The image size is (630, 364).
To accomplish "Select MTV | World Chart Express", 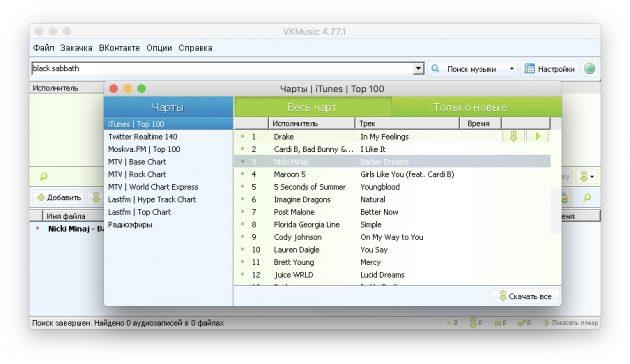I will click(168, 187).
